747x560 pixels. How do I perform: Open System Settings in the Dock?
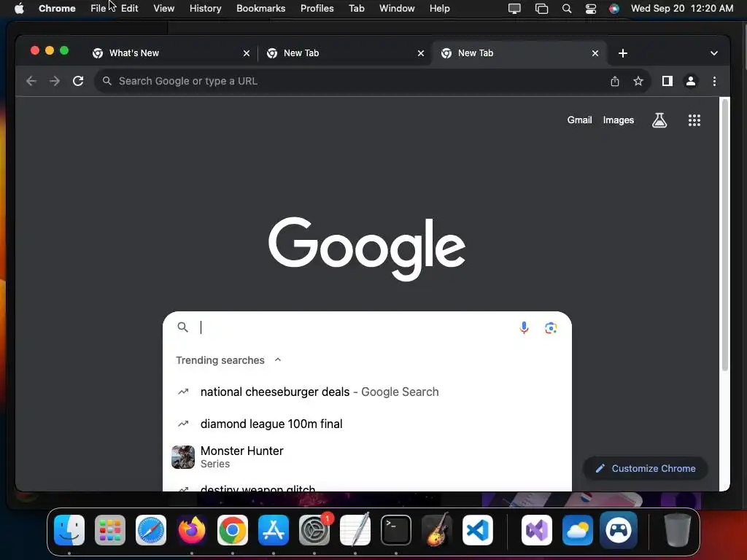[x=314, y=530]
